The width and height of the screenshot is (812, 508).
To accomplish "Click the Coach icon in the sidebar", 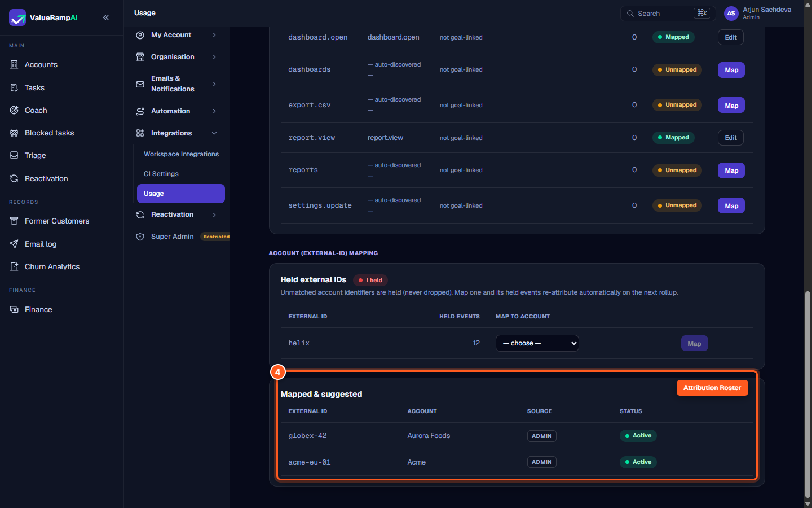I will point(14,110).
